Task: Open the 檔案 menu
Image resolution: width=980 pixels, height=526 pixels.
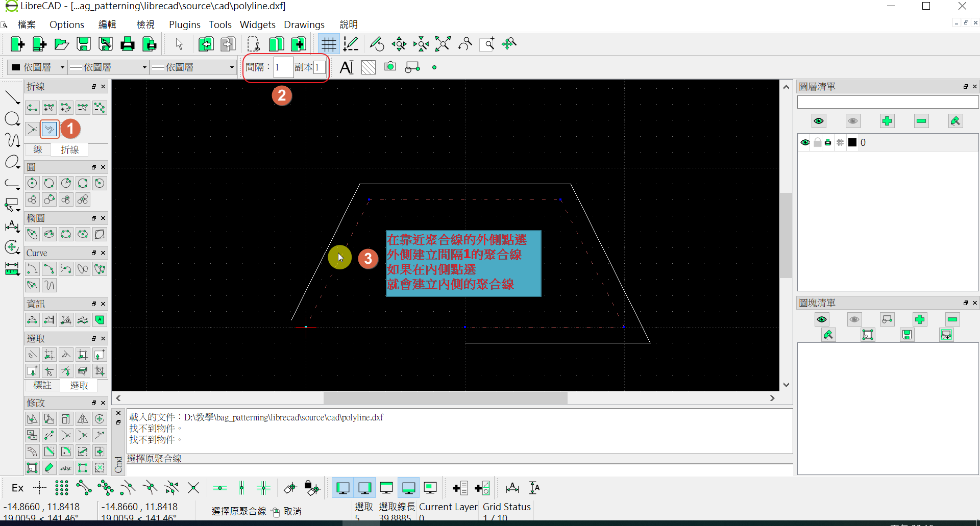Action: pyautogui.click(x=27, y=24)
